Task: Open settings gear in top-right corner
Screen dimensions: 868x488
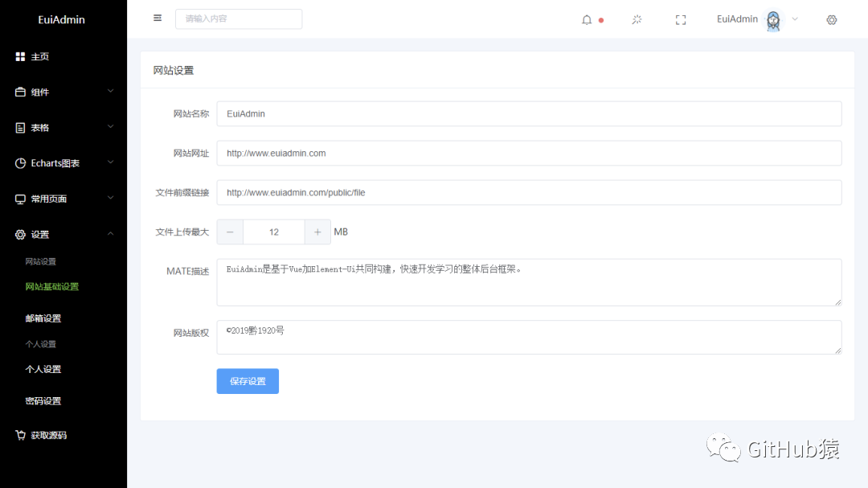Action: pos(832,20)
